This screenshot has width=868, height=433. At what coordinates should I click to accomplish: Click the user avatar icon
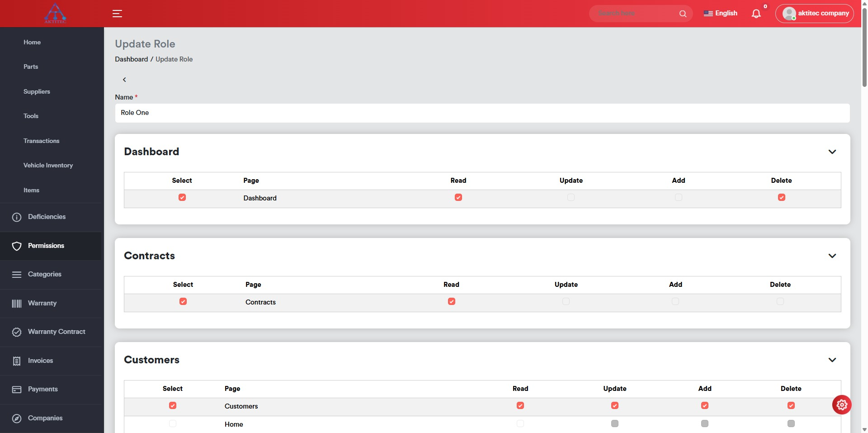[x=789, y=14]
